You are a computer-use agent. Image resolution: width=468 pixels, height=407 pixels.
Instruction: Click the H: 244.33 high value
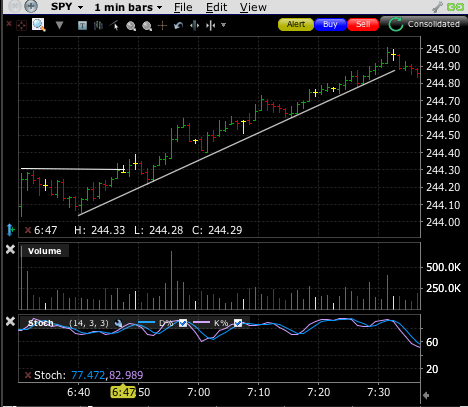99,230
